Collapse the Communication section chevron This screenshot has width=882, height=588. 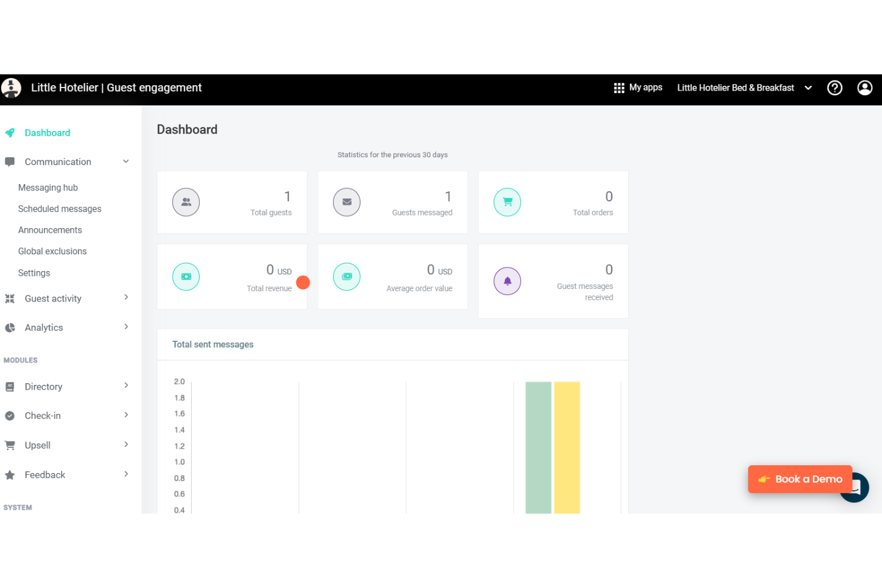tap(126, 161)
